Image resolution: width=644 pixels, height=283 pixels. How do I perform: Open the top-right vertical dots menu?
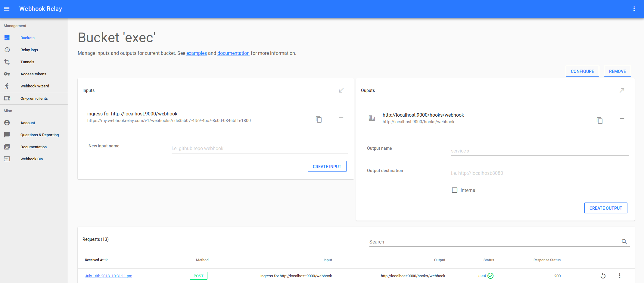point(634,9)
